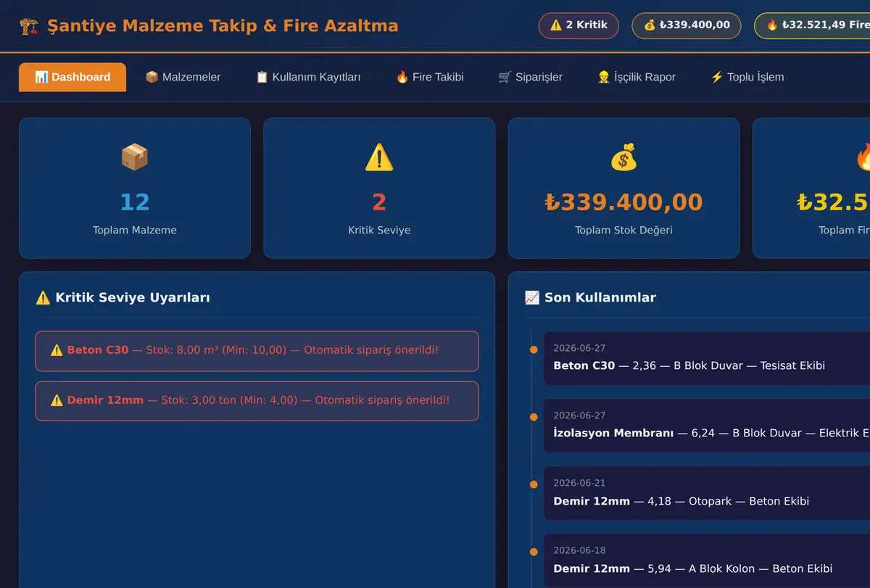
Task: Click the İzolasyon Membranı usage entry
Action: click(707, 426)
